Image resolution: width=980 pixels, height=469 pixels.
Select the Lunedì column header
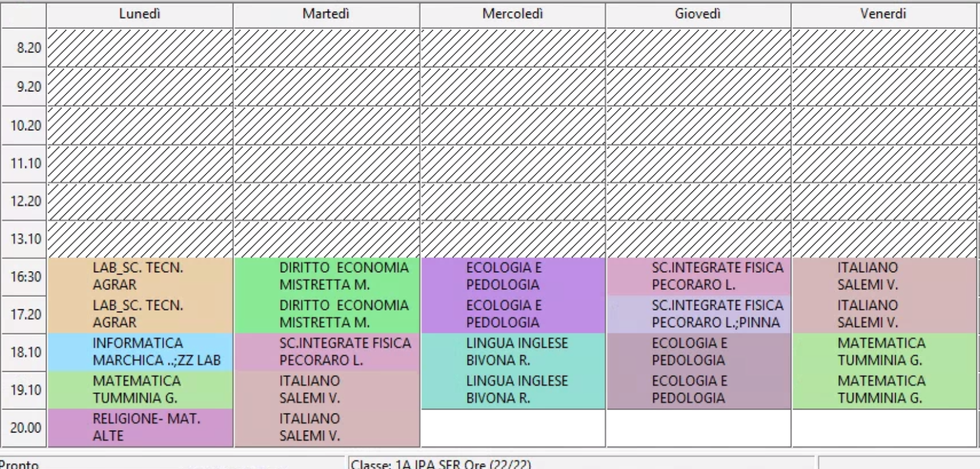coord(140,14)
